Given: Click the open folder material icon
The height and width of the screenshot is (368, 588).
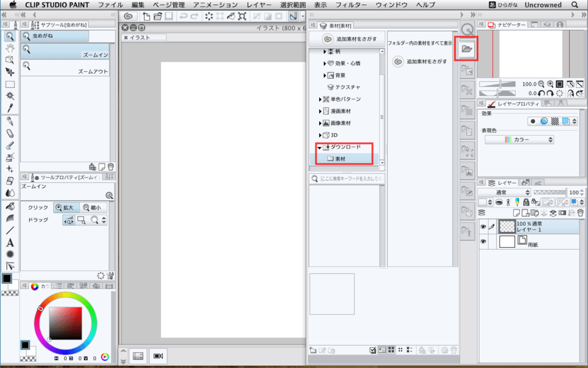Looking at the screenshot, I should [x=467, y=48].
